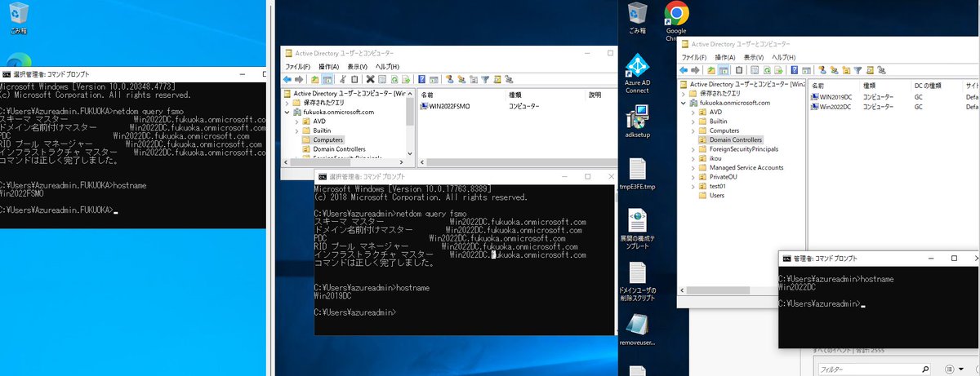Screen dimensions: 980x376
Task: Click Filter funnel icon in Domain Controllers window
Action: click(x=857, y=70)
